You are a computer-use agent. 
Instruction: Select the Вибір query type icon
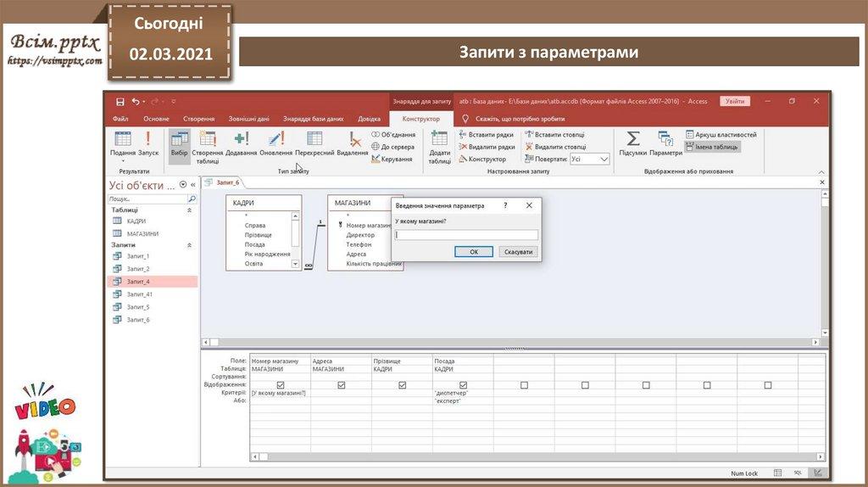coord(179,139)
